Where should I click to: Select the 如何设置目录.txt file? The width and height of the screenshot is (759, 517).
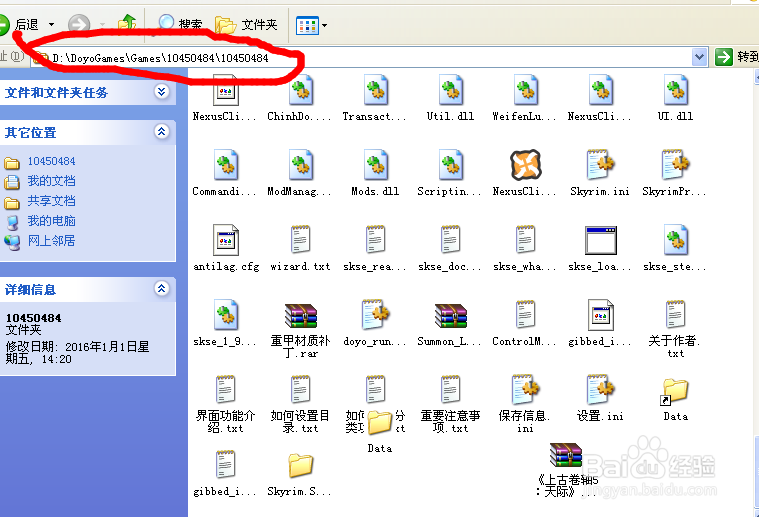[300, 404]
